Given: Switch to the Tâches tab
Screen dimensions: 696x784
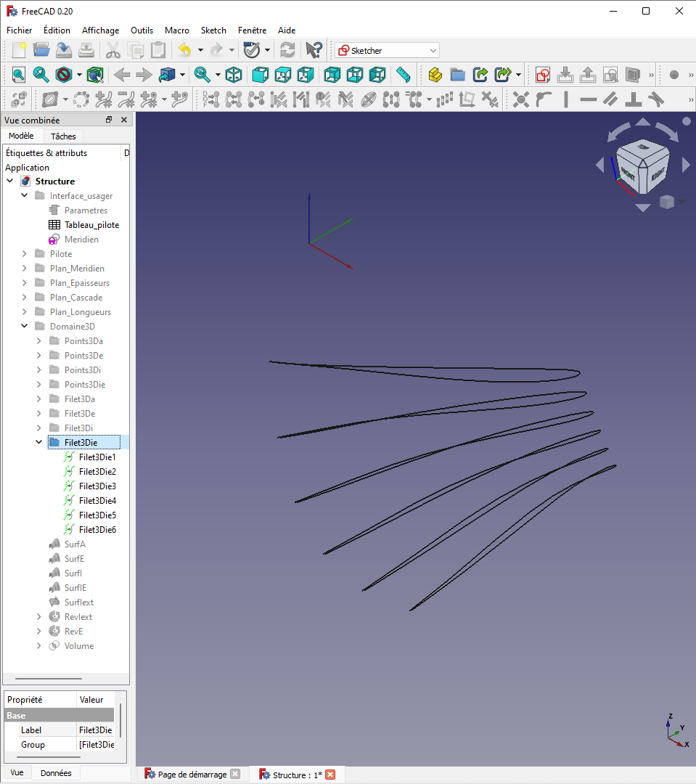Looking at the screenshot, I should coord(63,136).
